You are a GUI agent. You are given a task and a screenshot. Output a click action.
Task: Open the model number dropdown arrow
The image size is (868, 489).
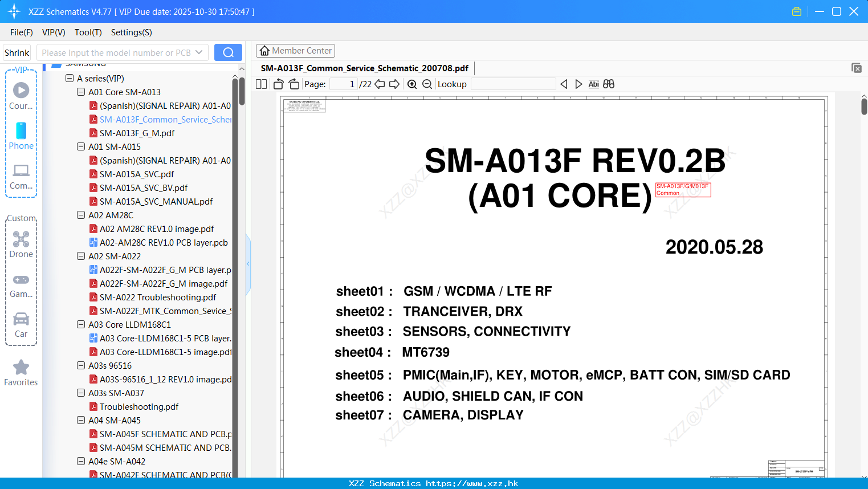(199, 52)
